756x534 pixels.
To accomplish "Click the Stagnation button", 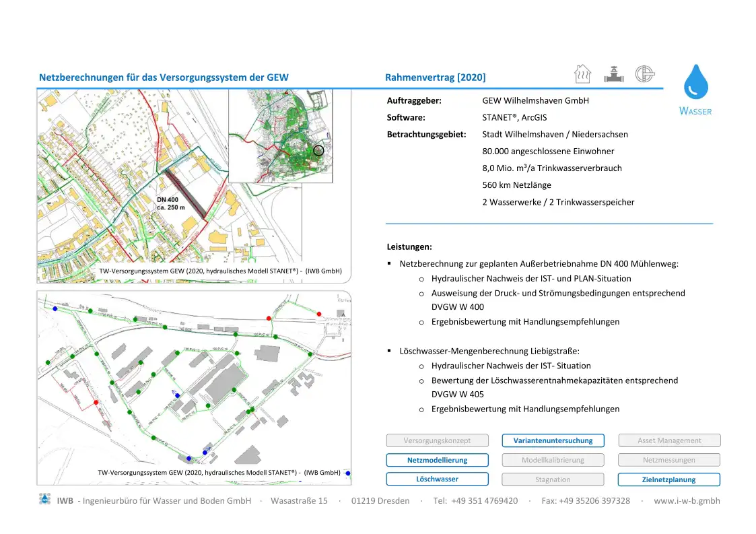I will point(553,479).
